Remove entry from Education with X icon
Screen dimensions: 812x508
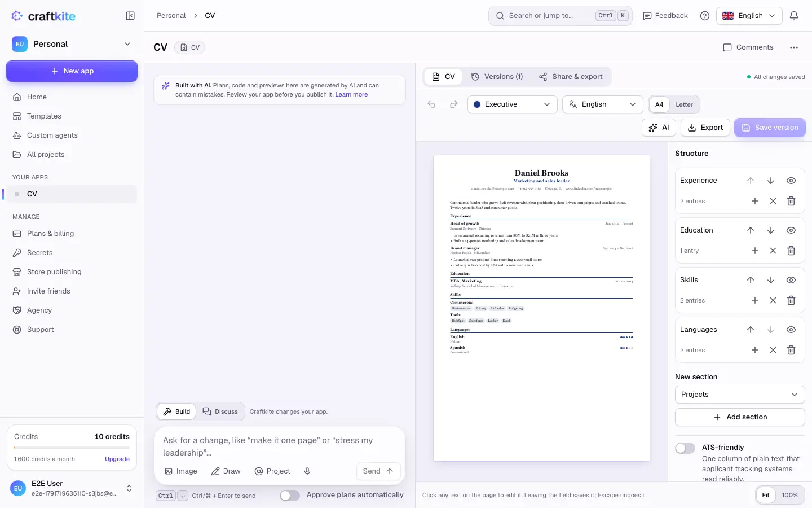773,251
